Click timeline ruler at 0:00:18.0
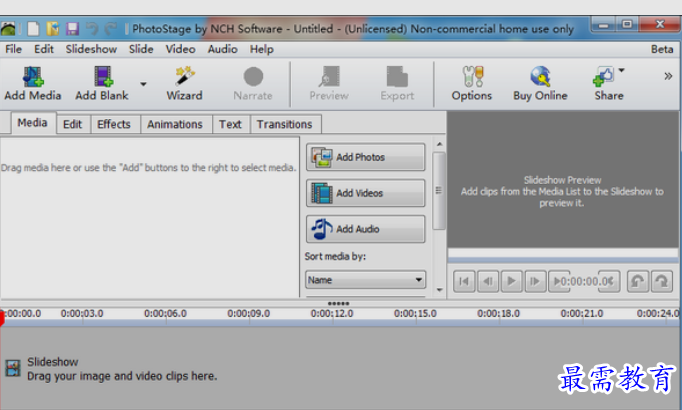 click(x=498, y=313)
